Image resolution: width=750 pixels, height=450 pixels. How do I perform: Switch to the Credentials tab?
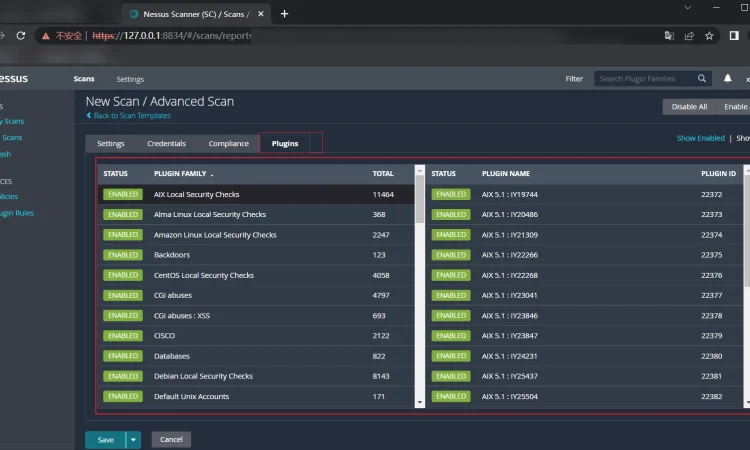[x=166, y=143]
